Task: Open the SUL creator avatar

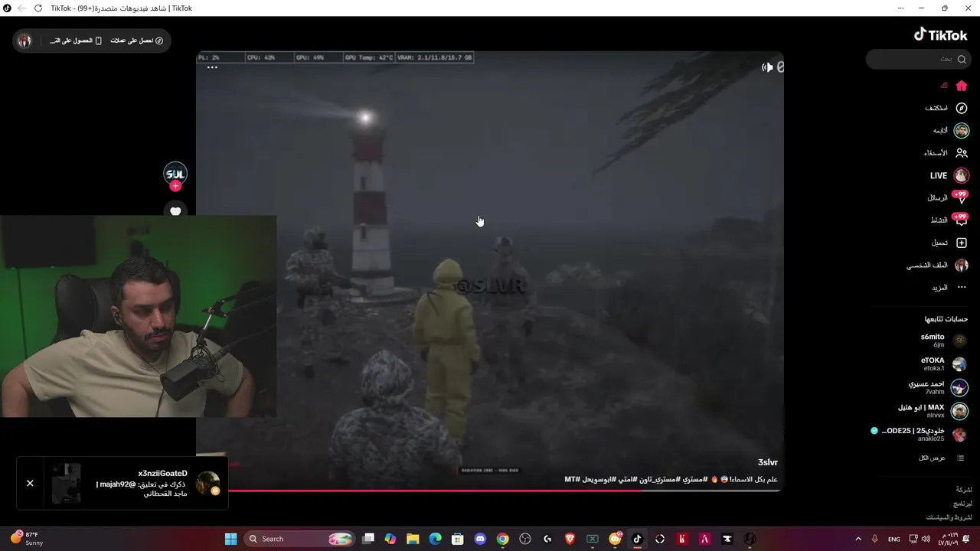Action: [x=175, y=173]
